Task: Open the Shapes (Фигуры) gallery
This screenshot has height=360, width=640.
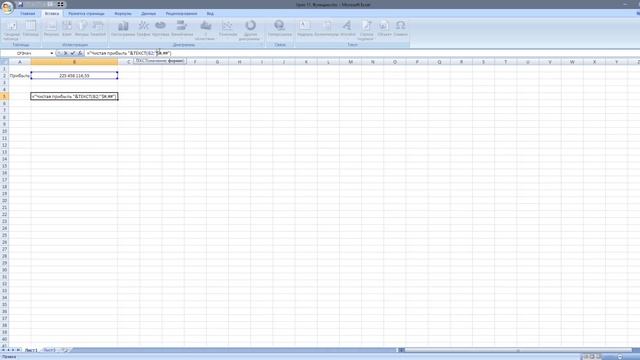Action: pyautogui.click(x=82, y=30)
